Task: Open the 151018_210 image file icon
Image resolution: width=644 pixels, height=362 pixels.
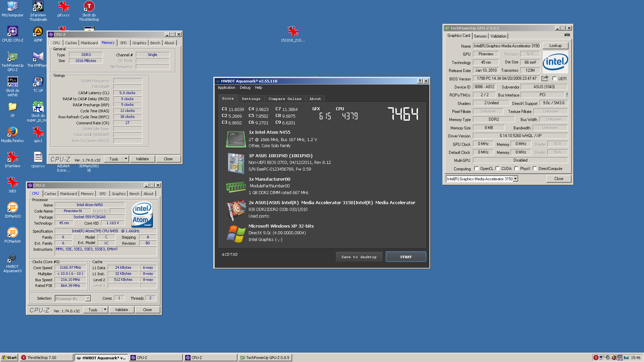Action: (293, 34)
